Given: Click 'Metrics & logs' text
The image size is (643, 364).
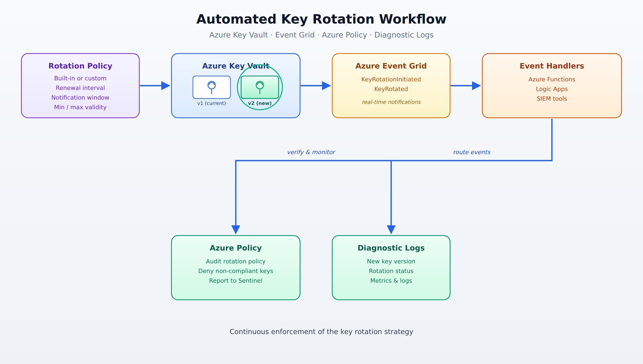Looking at the screenshot, I should coord(391,281).
